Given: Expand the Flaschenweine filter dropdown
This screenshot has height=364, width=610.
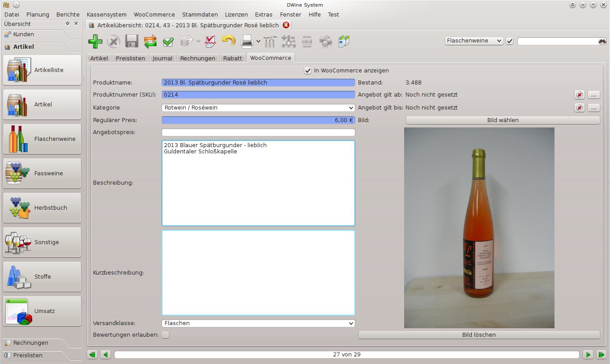Looking at the screenshot, I should [x=474, y=41].
